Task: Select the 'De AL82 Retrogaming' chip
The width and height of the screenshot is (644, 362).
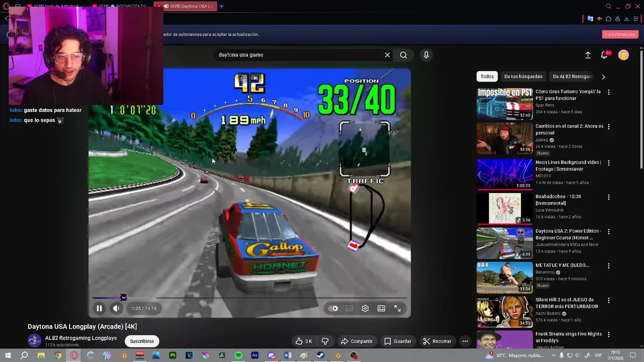Action: [x=573, y=76]
